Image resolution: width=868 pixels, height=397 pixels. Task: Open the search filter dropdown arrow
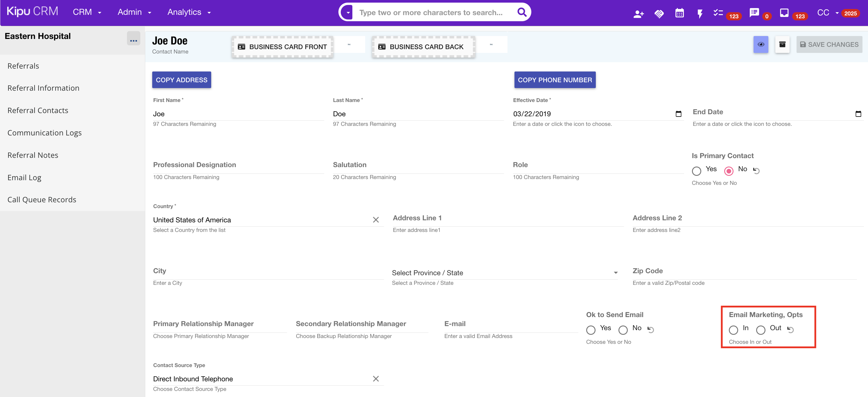[348, 12]
